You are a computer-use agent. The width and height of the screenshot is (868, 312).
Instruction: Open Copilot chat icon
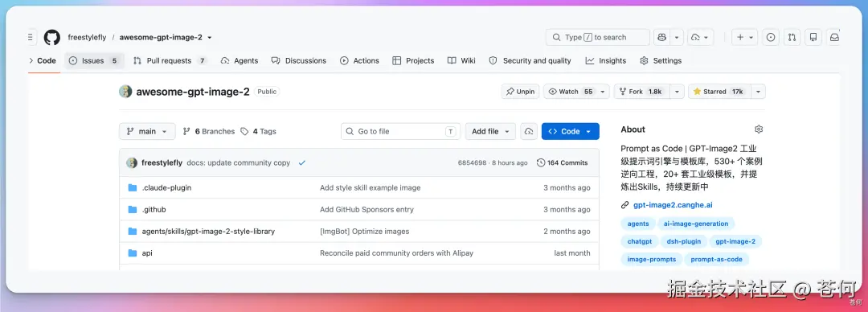pos(661,37)
